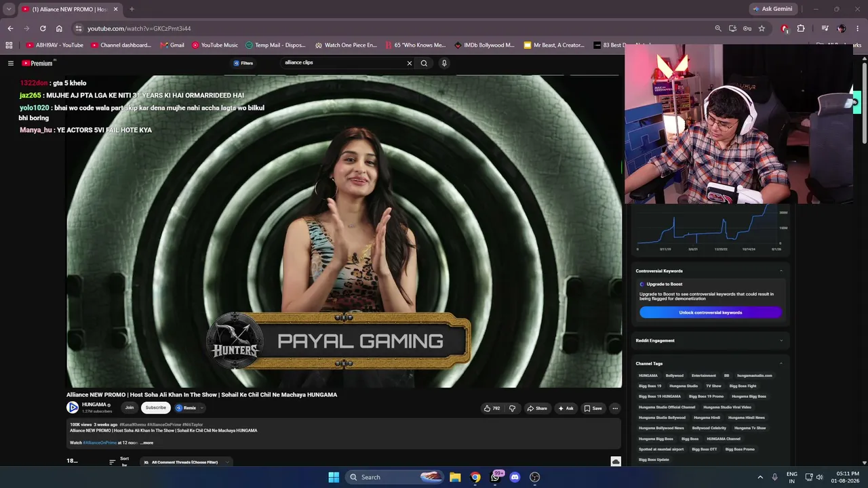This screenshot has height=488, width=868.
Task: Click the Remix button
Action: 186,407
